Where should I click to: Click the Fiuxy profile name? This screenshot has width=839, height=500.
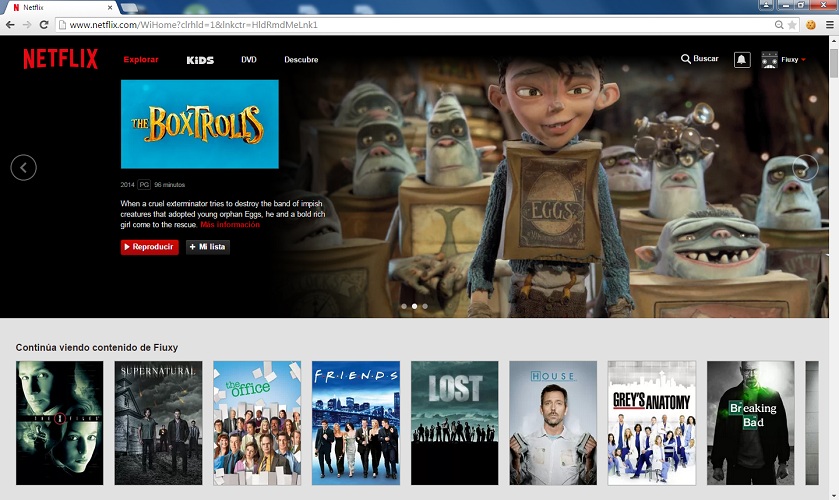point(790,59)
